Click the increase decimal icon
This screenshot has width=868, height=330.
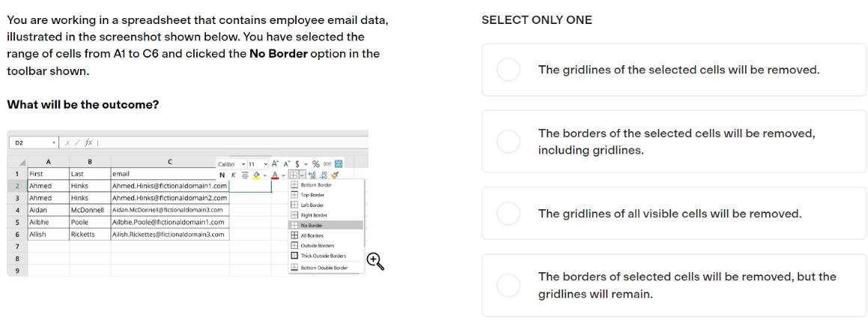(x=312, y=175)
